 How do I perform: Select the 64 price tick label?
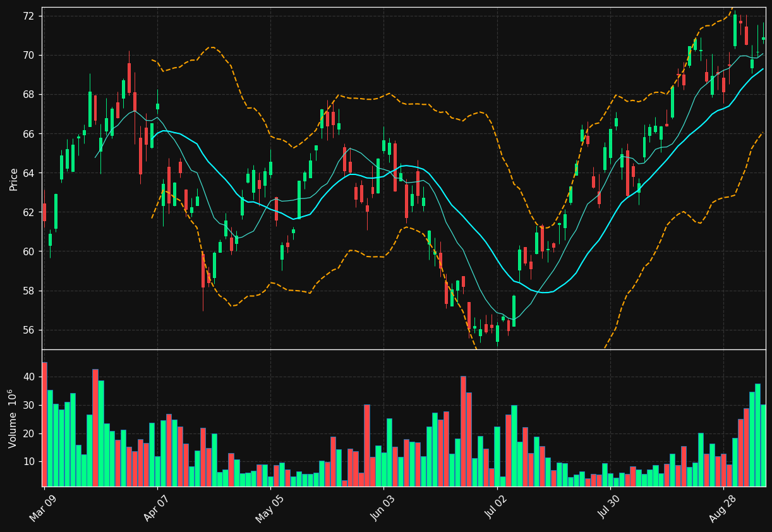click(30, 173)
